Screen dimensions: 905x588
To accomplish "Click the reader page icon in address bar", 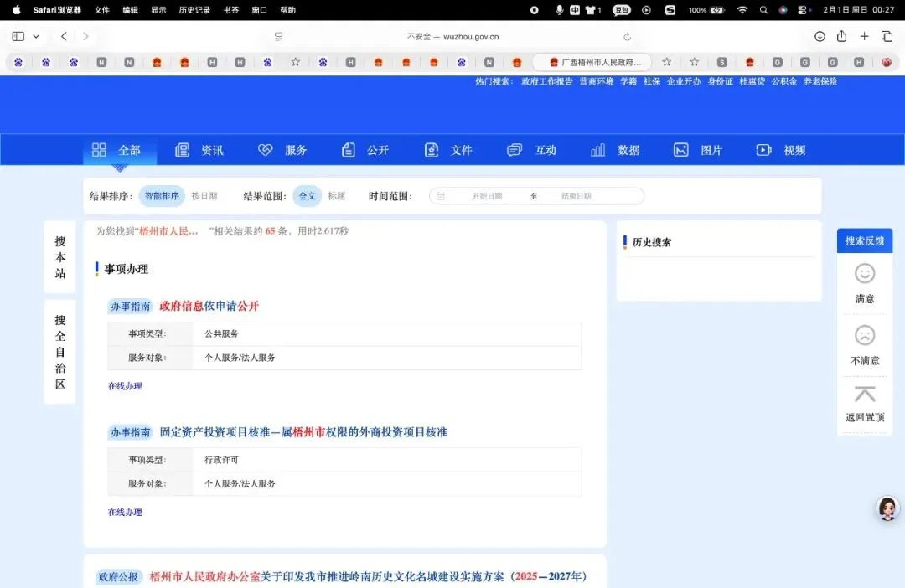I will pos(279,36).
